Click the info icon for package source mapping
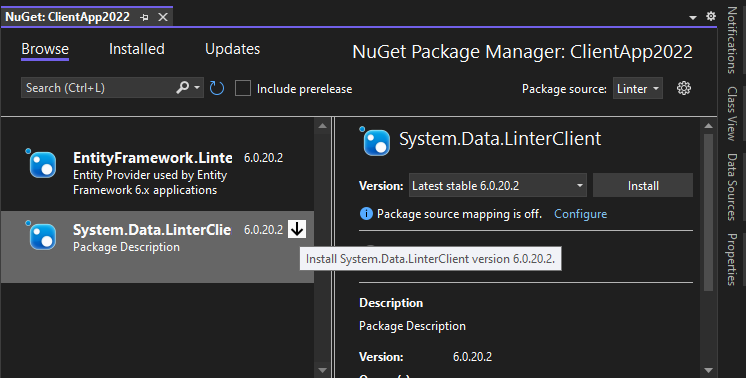 click(366, 213)
